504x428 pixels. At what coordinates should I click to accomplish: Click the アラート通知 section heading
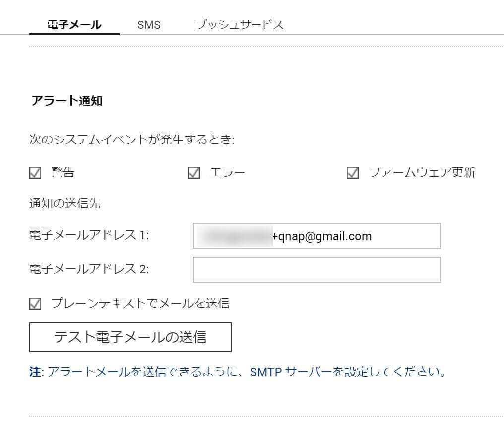(x=67, y=101)
